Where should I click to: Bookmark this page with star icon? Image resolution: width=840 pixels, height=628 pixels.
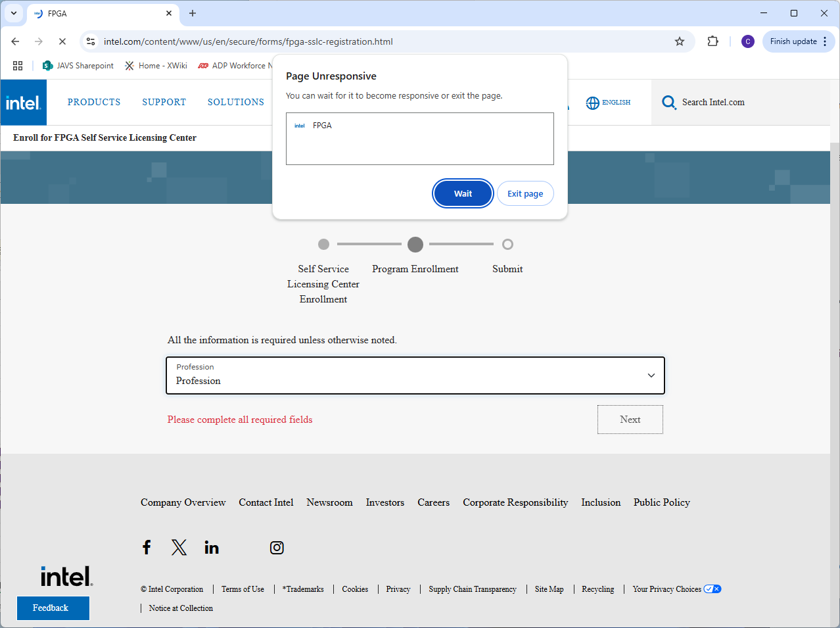[x=680, y=41]
